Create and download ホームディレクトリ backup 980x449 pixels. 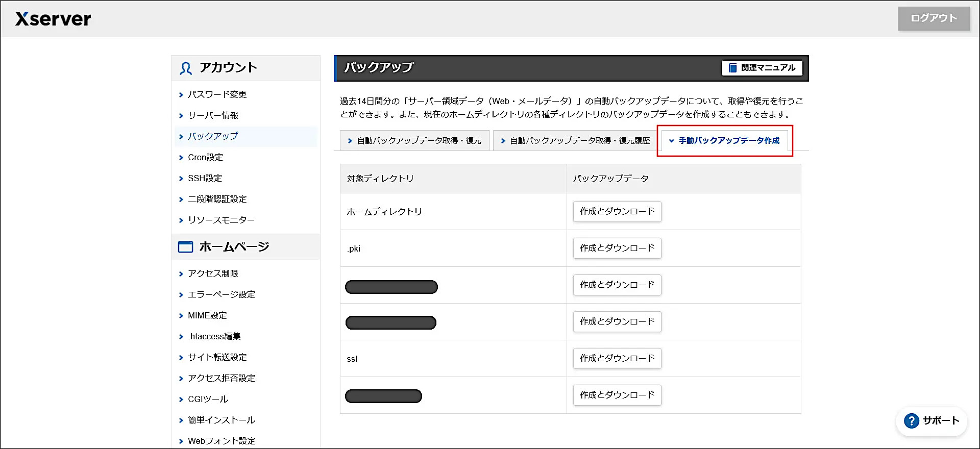click(617, 211)
